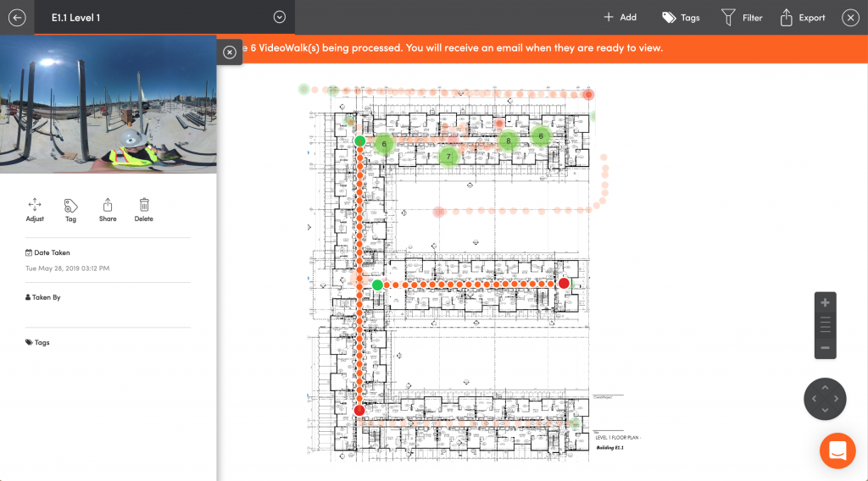Select the Adjust move icon
Viewport: 868px width, 481px height.
coord(34,210)
